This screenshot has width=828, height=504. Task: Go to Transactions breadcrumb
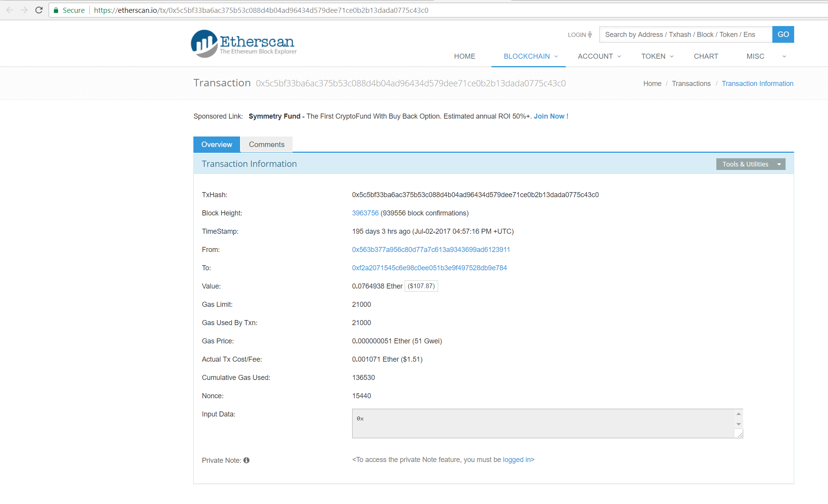point(691,84)
